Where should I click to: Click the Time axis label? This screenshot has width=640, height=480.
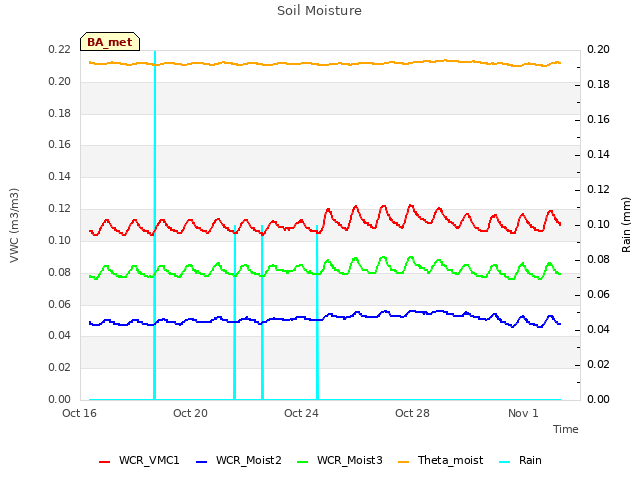566,429
